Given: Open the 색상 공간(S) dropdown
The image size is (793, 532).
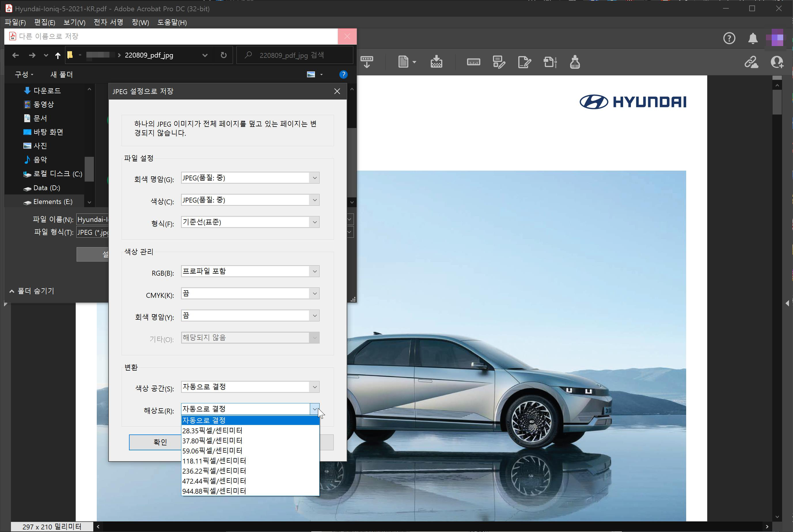Looking at the screenshot, I should coord(314,387).
